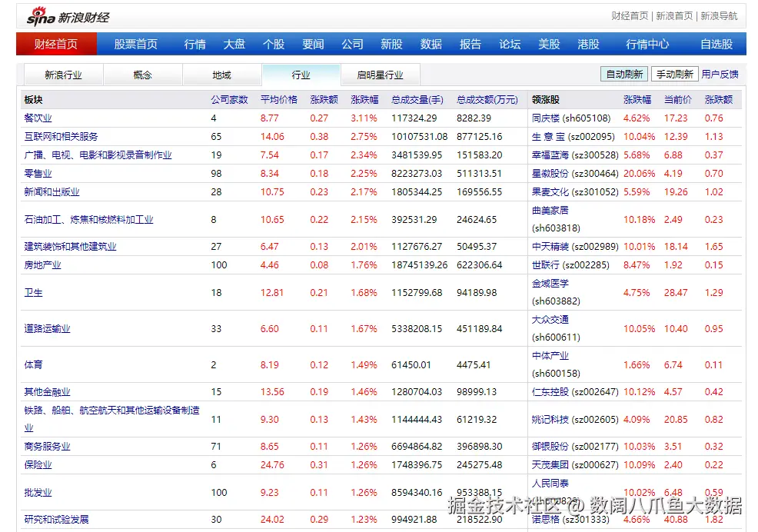Image resolution: width=758 pixels, height=532 pixels.
Task: Open the 其他金融业 sector link
Action: (x=47, y=392)
